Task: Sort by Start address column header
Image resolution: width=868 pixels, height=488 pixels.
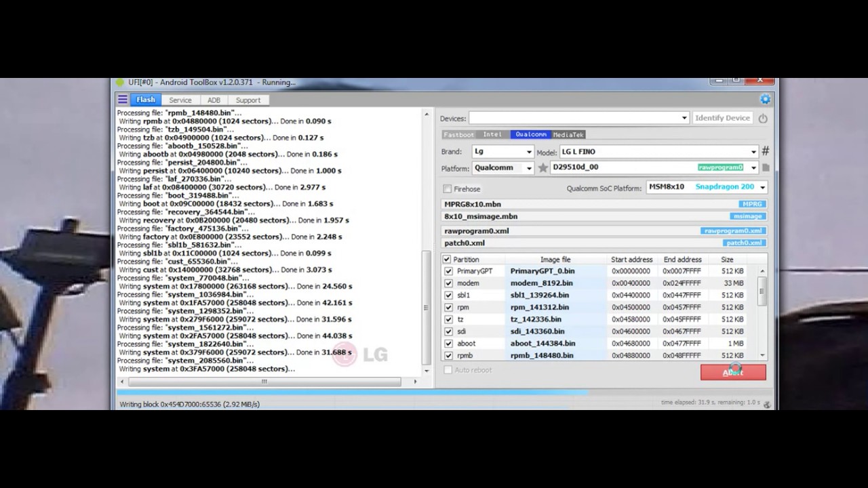Action: pos(631,260)
